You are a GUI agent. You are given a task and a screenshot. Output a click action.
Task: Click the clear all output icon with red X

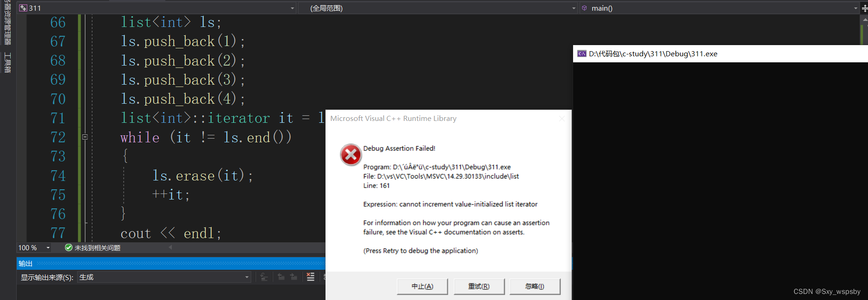click(x=311, y=277)
